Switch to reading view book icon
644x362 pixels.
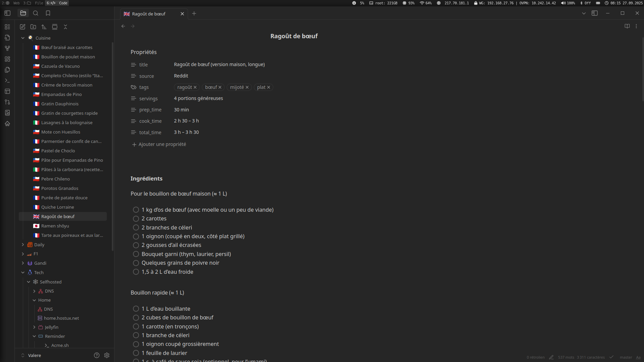[627, 26]
